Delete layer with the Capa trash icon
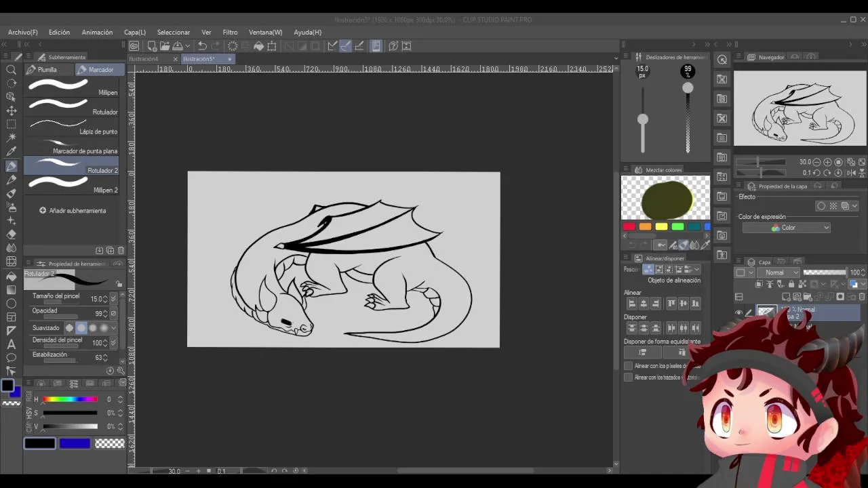 click(862, 297)
